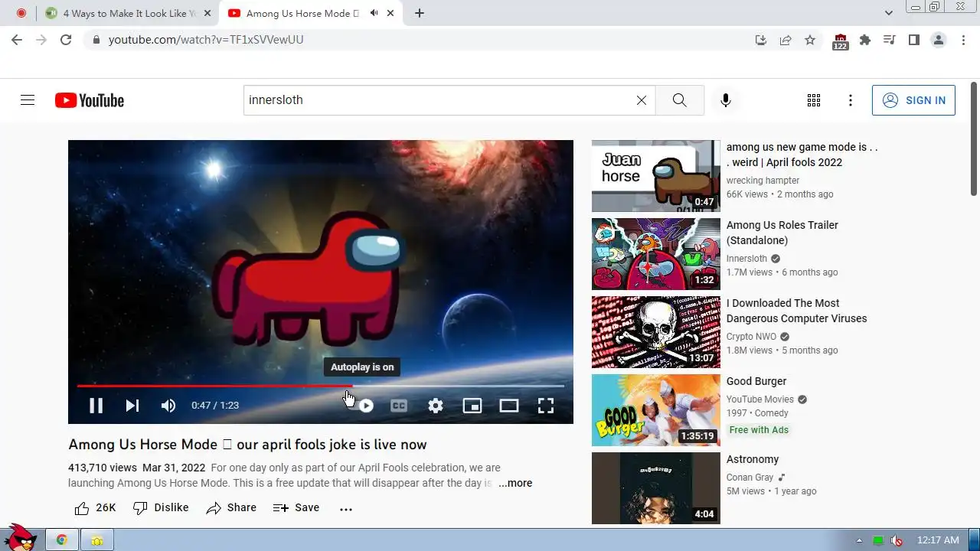Open the Juan horse video thumbnail
The height and width of the screenshot is (551, 980).
(x=656, y=176)
